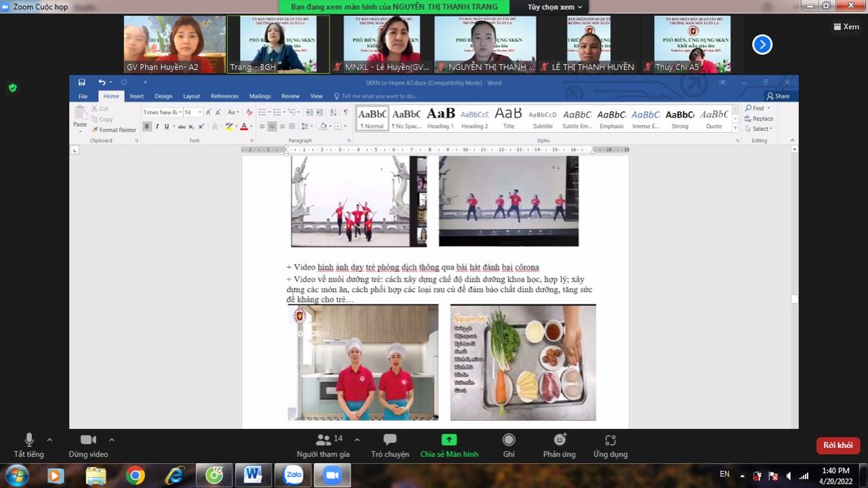
Task: Show next participants with the blue arrow
Action: [x=762, y=45]
